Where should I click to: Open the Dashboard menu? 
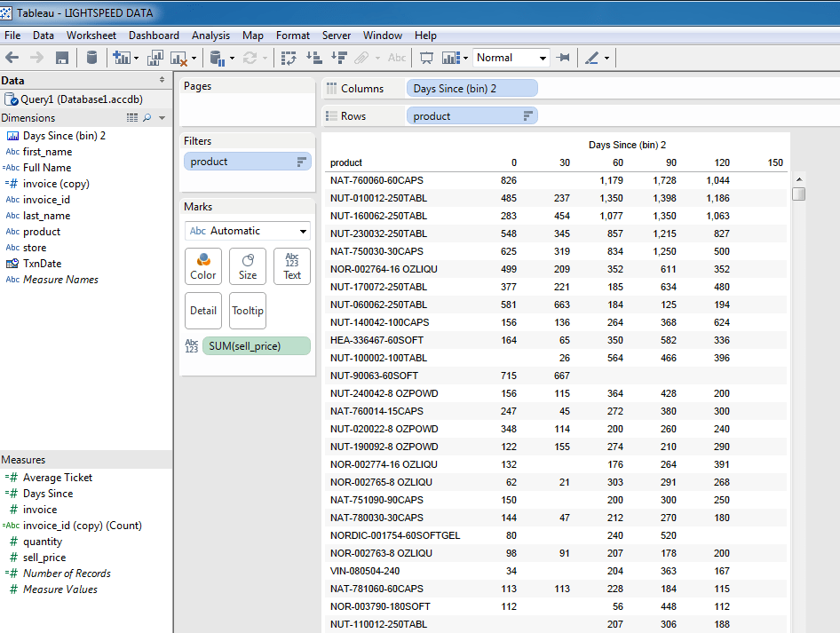point(154,36)
